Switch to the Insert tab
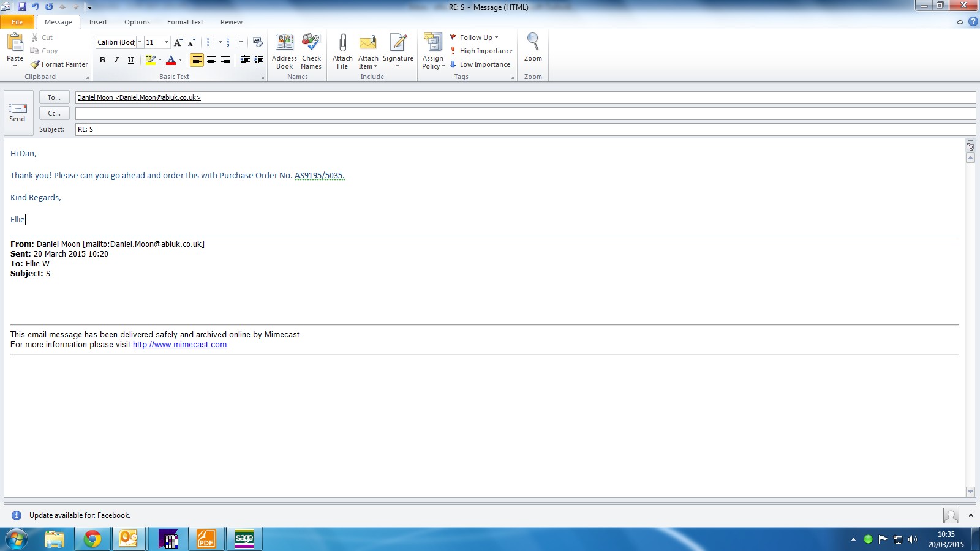Image resolution: width=980 pixels, height=551 pixels. tap(98, 22)
